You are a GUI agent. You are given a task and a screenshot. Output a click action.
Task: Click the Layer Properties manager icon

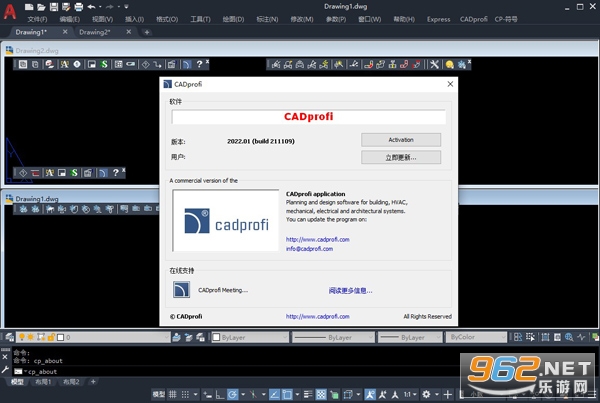coord(10,337)
